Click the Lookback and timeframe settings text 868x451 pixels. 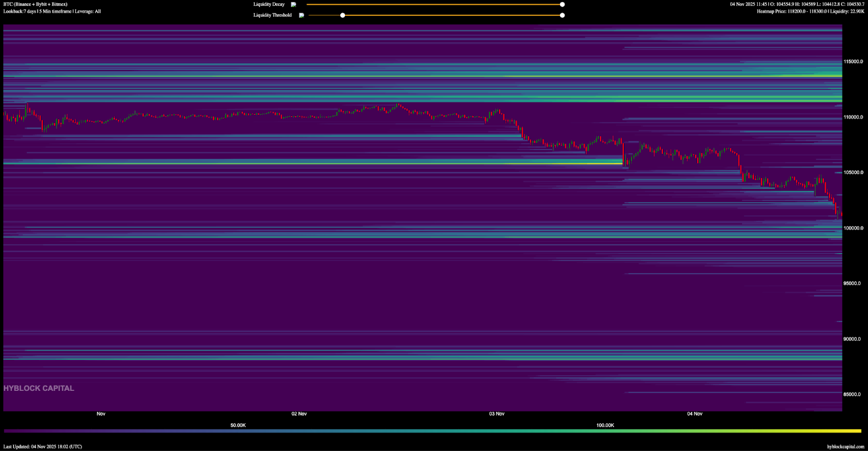[52, 11]
